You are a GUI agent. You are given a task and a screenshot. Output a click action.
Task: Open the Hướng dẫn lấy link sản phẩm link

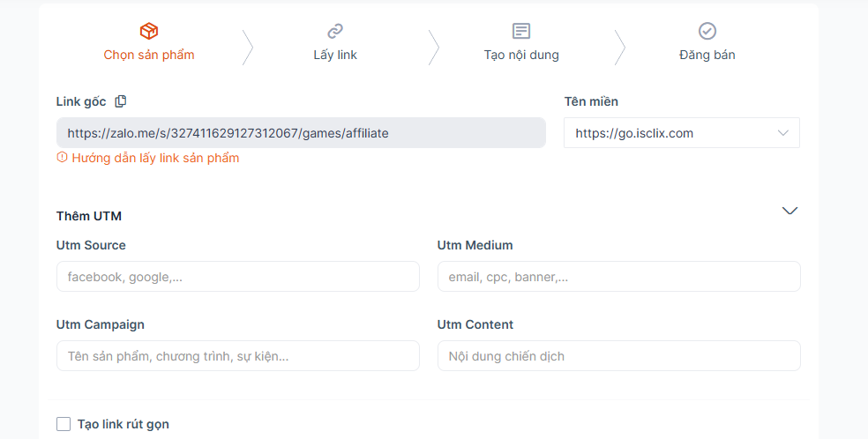(155, 158)
